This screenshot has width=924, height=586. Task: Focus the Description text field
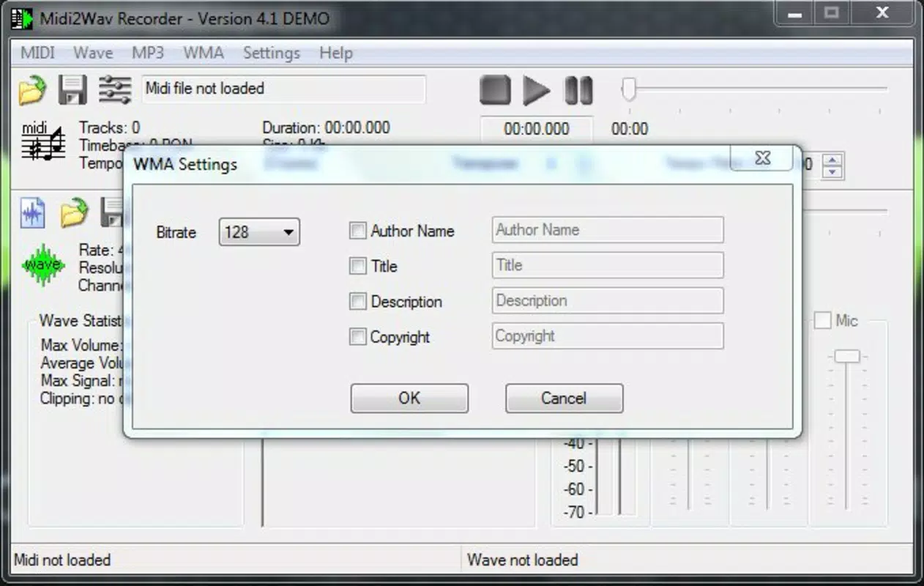coord(608,300)
